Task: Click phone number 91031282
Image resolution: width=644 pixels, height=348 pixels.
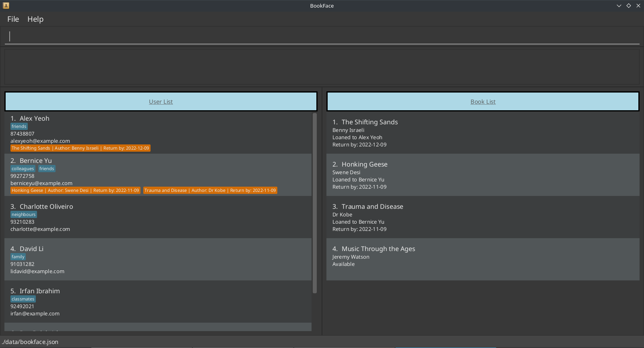Action: (23, 264)
